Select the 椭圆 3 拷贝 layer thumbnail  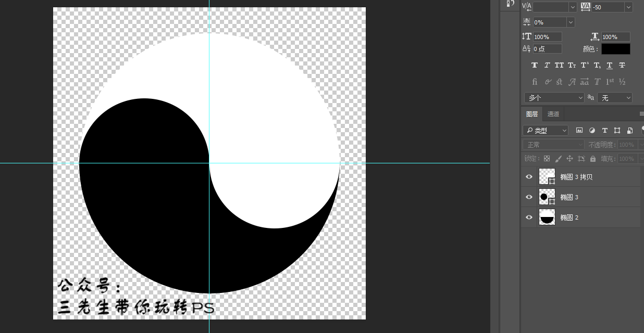point(547,177)
